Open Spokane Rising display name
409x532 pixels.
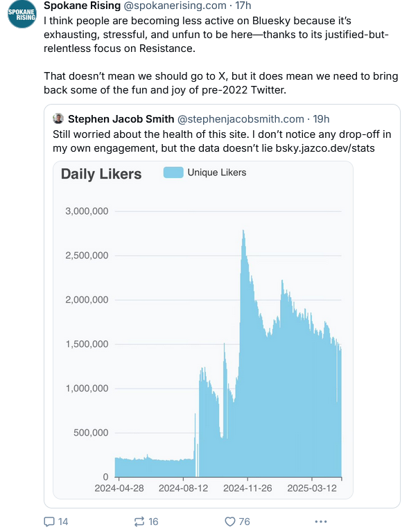coord(82,6)
